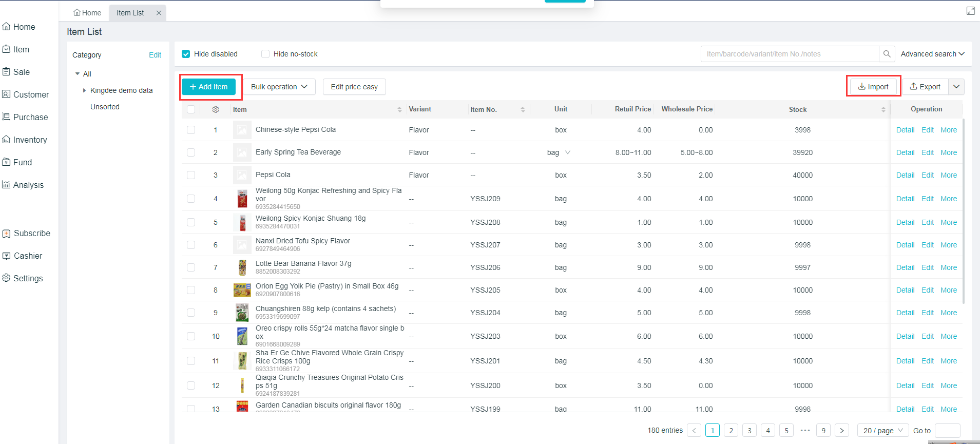Expand the Advanced search panel
980x444 pixels.
[x=932, y=54]
